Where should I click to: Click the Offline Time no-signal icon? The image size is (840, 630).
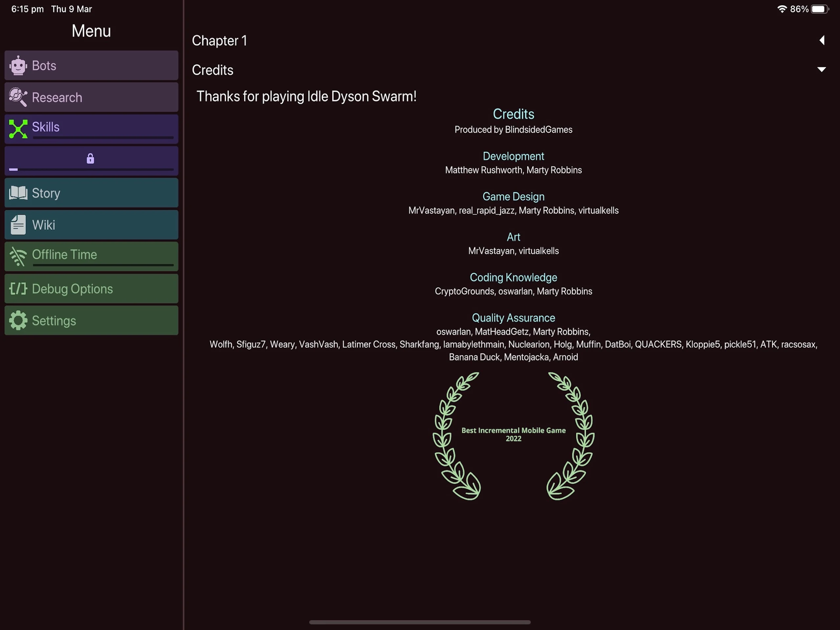(18, 256)
